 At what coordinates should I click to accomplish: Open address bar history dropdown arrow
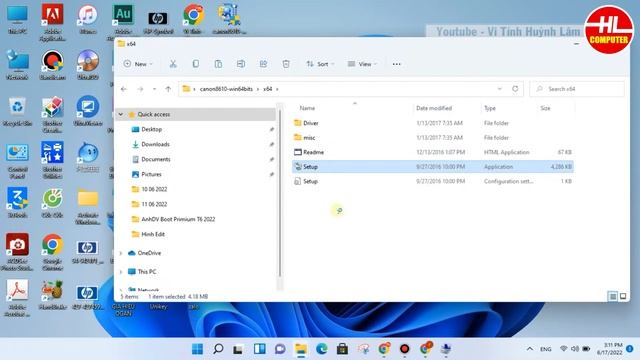[x=500, y=89]
